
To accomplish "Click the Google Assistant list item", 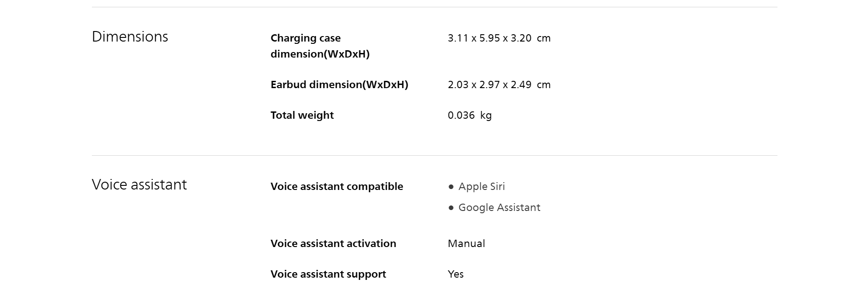I will (499, 208).
